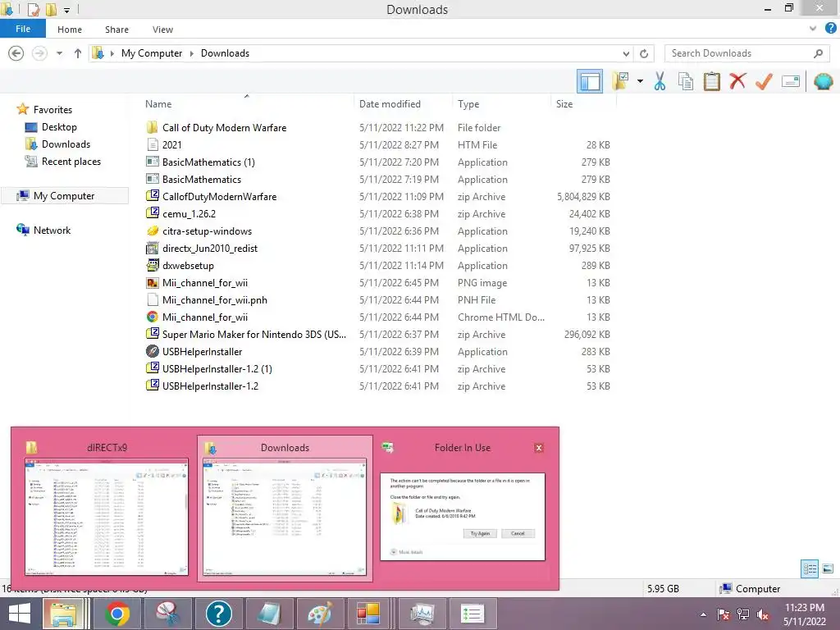Image resolution: width=840 pixels, height=630 pixels.
Task: Open the address bar history dropdown
Action: click(626, 53)
